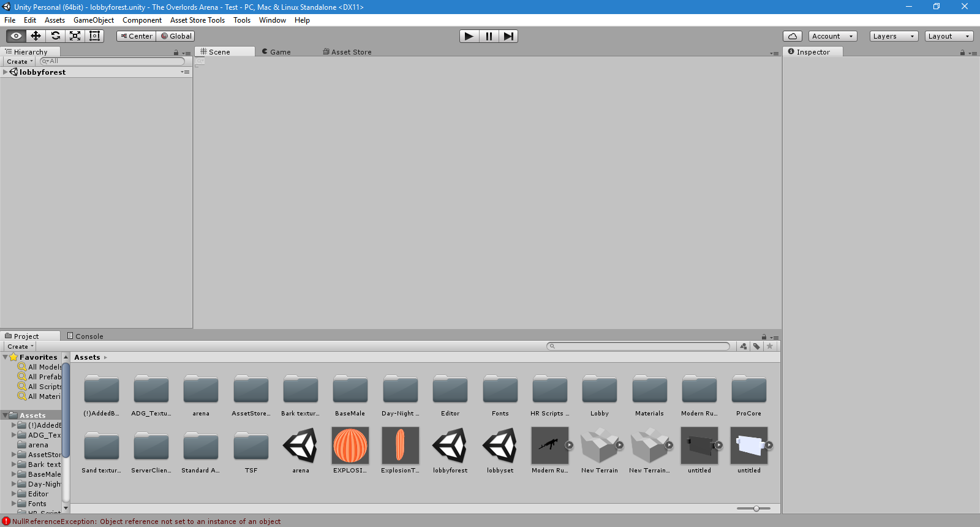The height and width of the screenshot is (527, 980).
Task: Select the lobbyforest scene asset
Action: 450,450
